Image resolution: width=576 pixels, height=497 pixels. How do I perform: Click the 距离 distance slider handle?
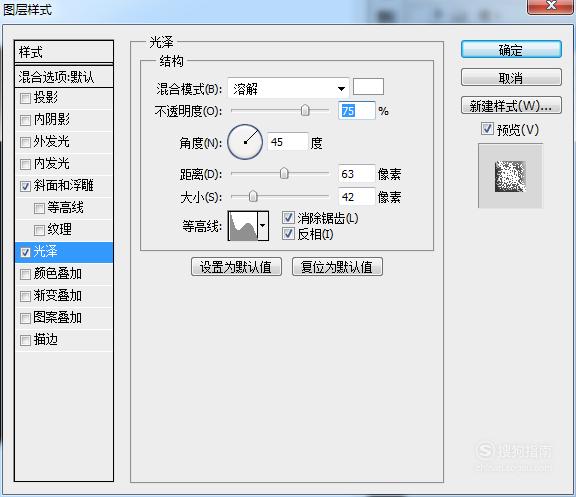[x=284, y=173]
